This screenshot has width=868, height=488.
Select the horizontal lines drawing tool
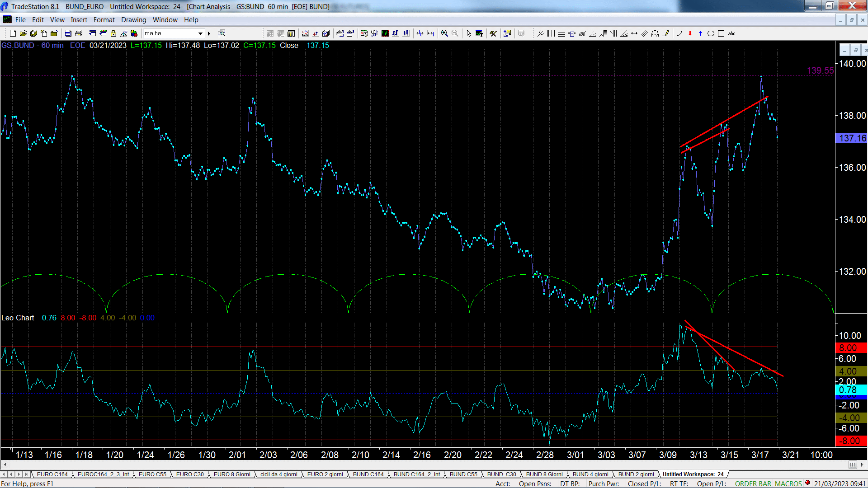(x=561, y=33)
